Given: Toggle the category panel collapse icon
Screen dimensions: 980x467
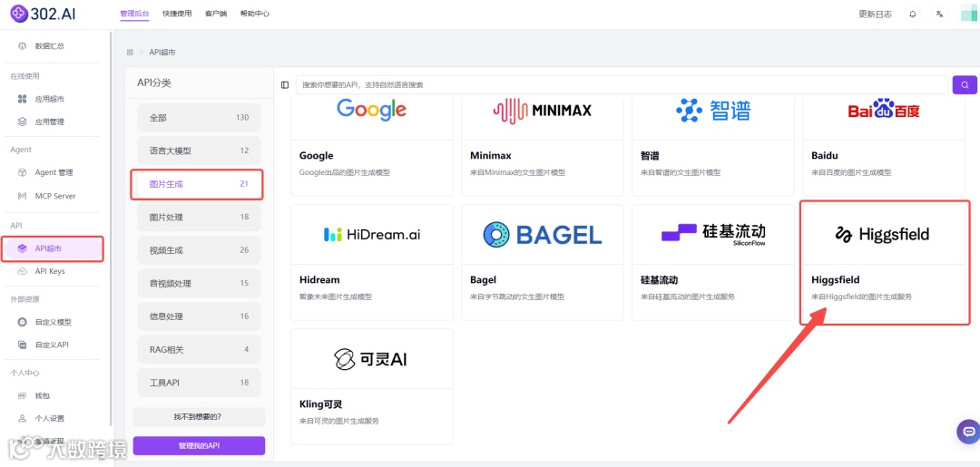Looking at the screenshot, I should 285,85.
